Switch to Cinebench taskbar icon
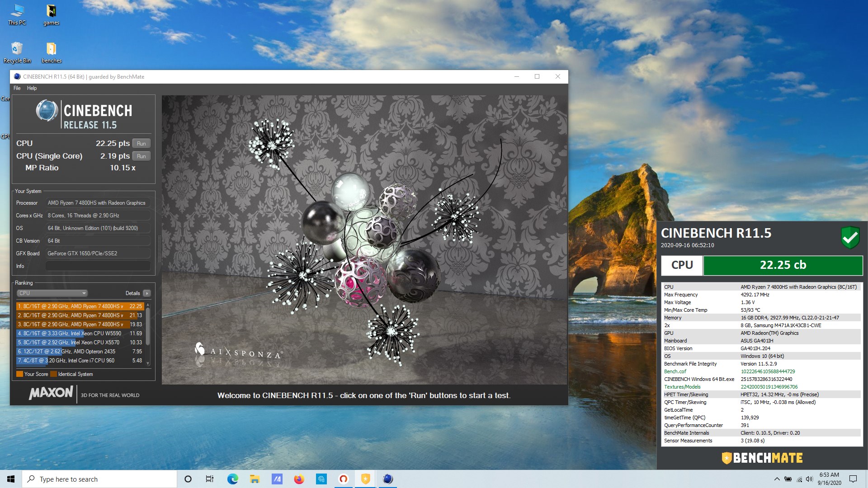Viewport: 868px width, 488px height. click(x=388, y=479)
